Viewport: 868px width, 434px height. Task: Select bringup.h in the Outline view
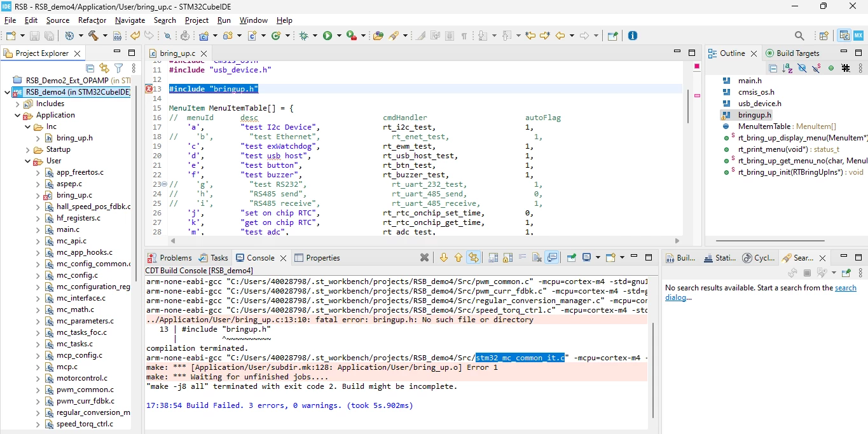point(754,115)
